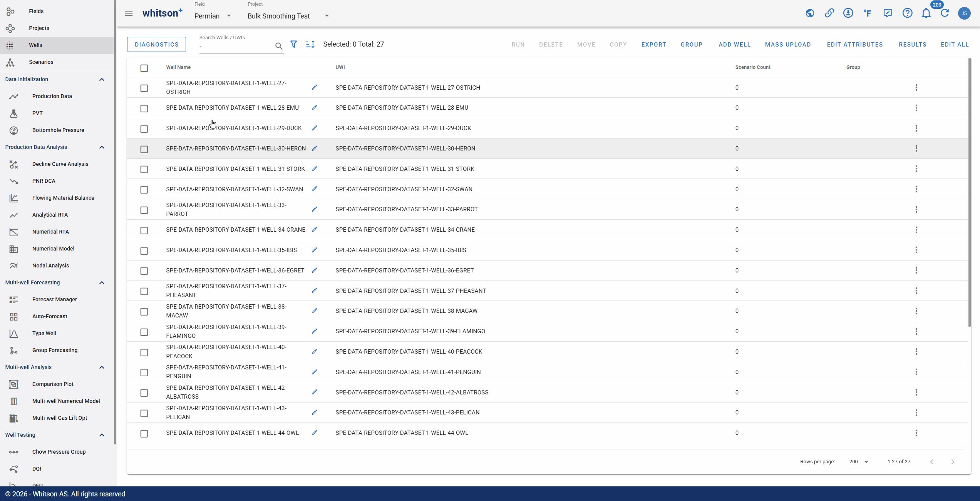980x501 pixels.
Task: Edit name of WELL-30-HERON pencil icon
Action: click(x=314, y=149)
